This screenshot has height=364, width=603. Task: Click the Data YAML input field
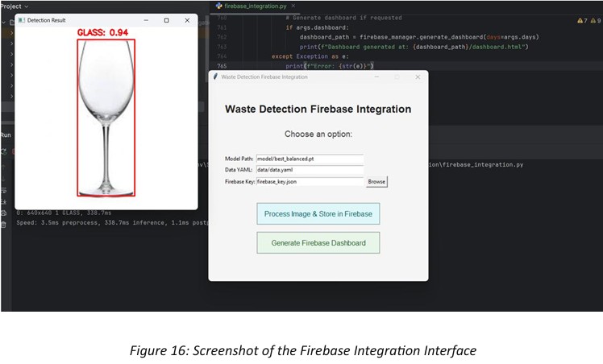tap(310, 171)
